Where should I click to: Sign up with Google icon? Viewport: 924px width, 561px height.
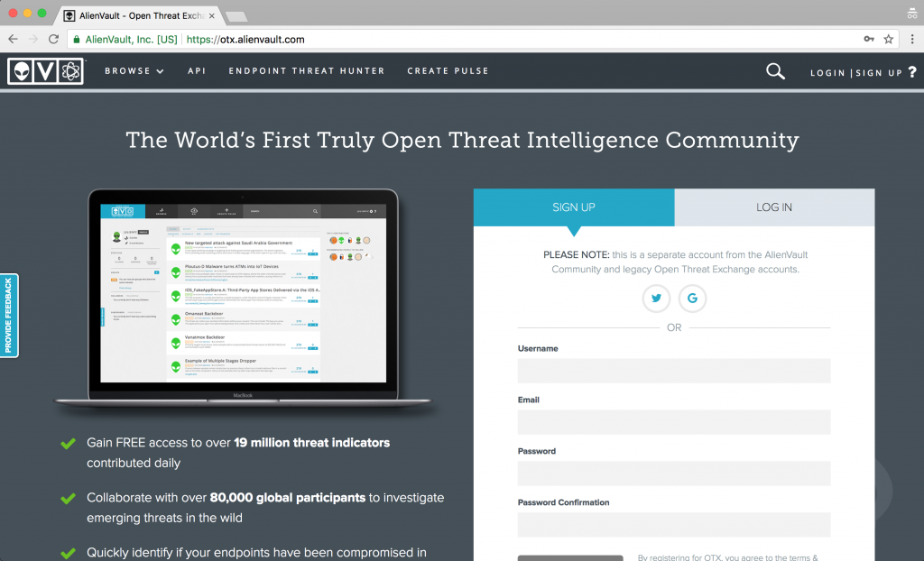pyautogui.click(x=692, y=299)
